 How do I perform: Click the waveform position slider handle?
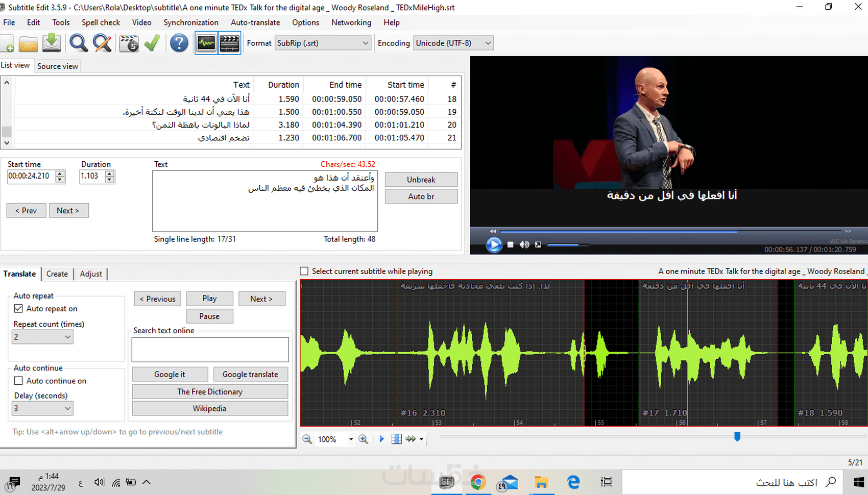coord(737,436)
